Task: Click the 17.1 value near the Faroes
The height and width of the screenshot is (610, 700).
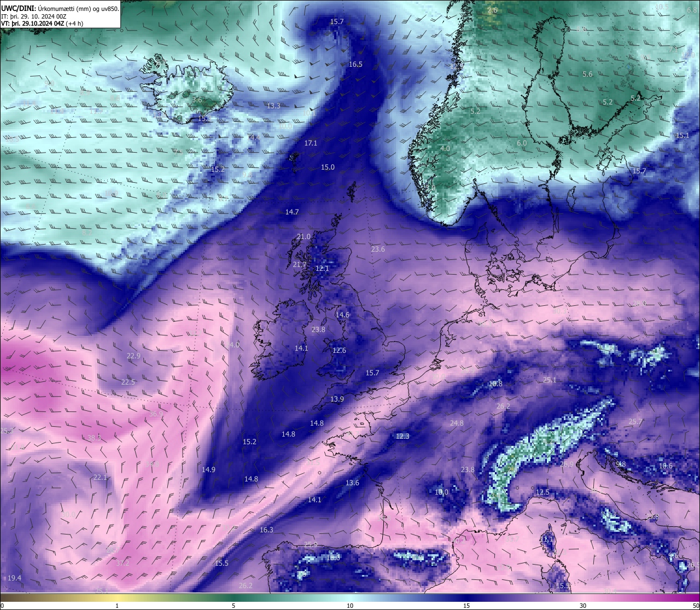Action: tap(311, 143)
